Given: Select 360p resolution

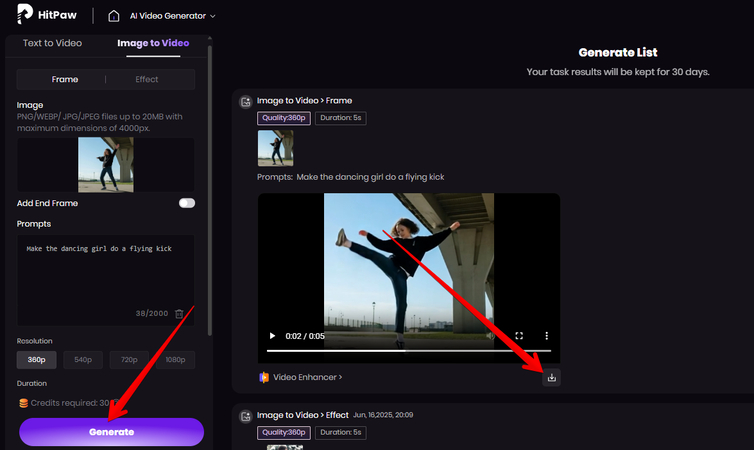Looking at the screenshot, I should (x=37, y=360).
